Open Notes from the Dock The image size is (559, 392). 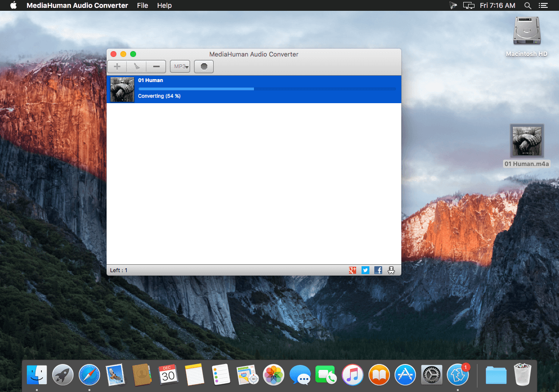(x=195, y=375)
